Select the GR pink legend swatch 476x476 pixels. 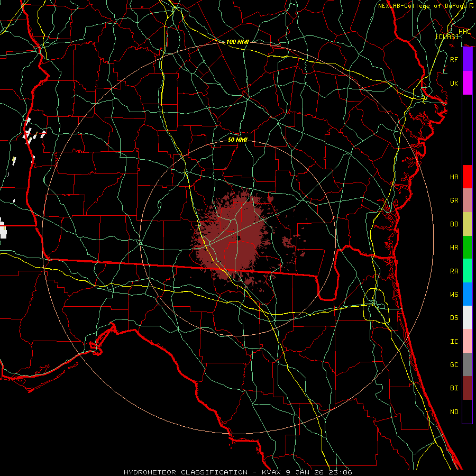coord(467,200)
